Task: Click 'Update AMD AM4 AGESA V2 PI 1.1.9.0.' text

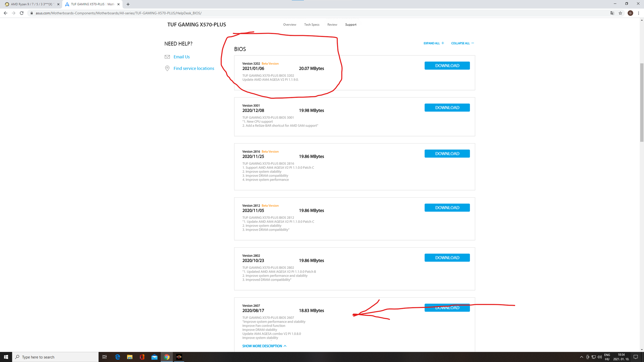Action: pyautogui.click(x=270, y=80)
